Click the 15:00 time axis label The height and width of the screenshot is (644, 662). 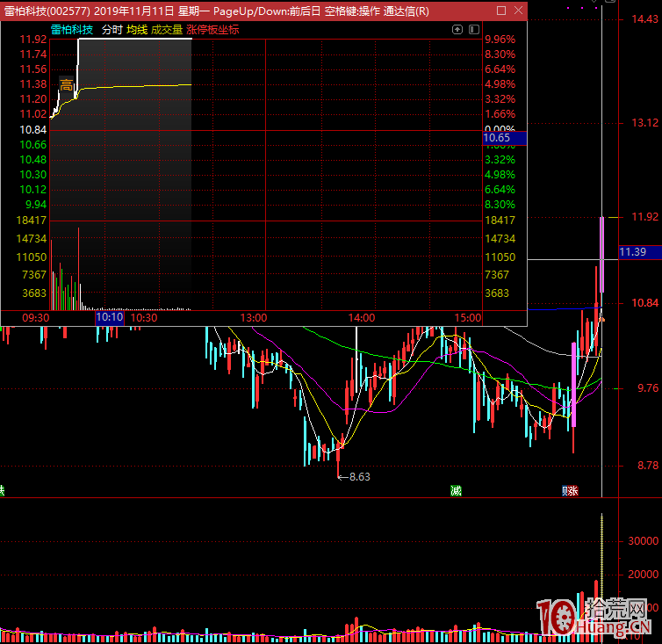468,318
